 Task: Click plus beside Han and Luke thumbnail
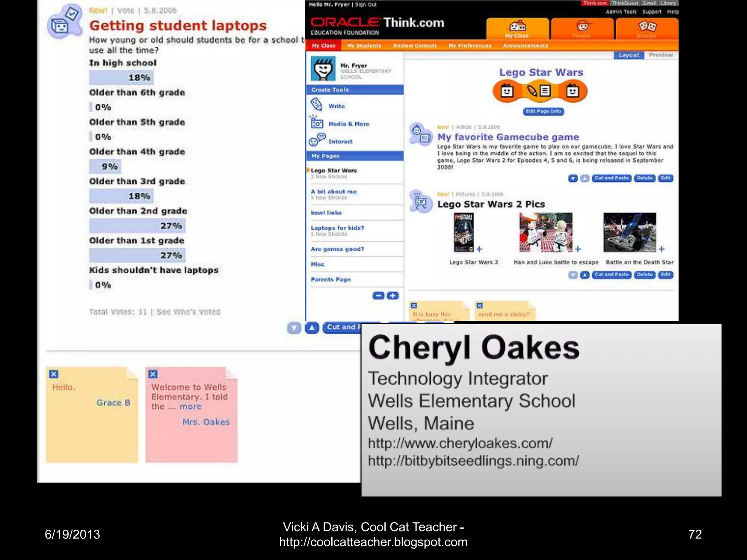pyautogui.click(x=578, y=249)
